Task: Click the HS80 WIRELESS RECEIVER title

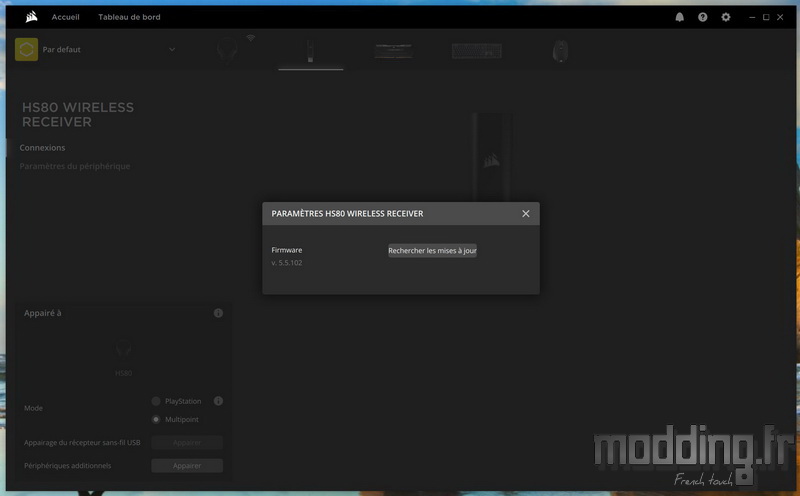Action: click(78, 114)
